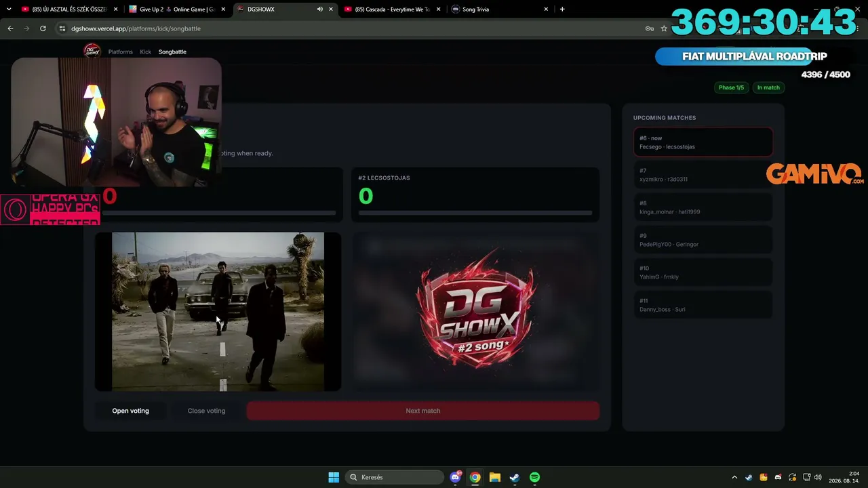Image resolution: width=868 pixels, height=488 pixels.
Task: Click the Open voting button
Action: coord(131,411)
